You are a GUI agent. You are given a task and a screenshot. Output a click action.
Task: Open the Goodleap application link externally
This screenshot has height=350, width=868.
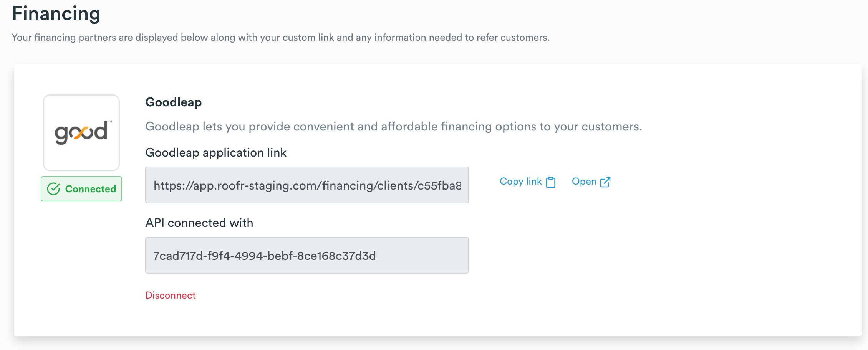584,181
